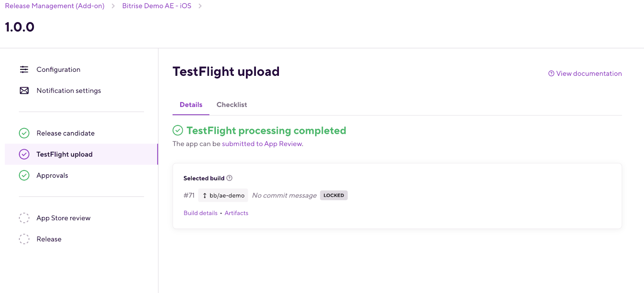Select TestFlight upload in sidebar

coord(64,154)
